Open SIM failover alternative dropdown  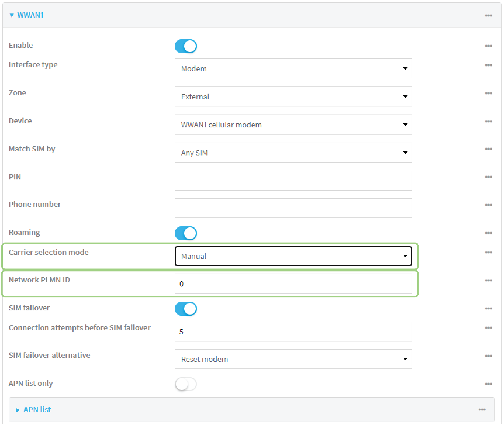click(x=293, y=359)
